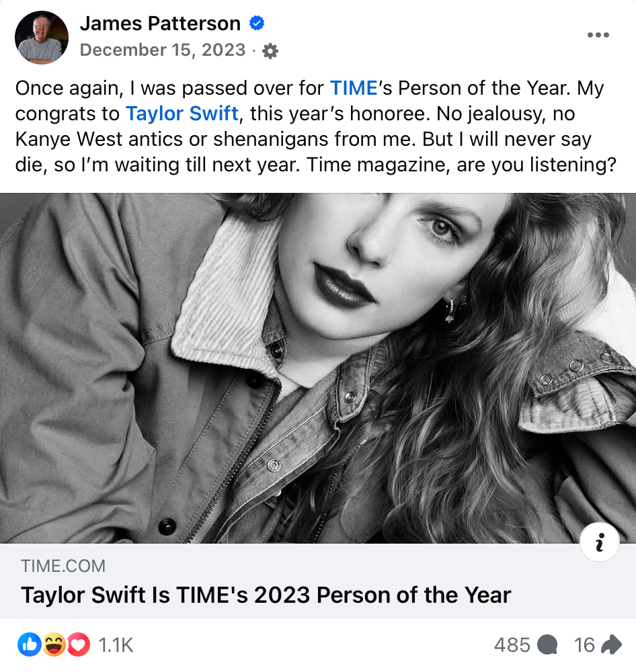The image size is (636, 672).
Task: Click the 16 shares count
Action: pos(584,646)
